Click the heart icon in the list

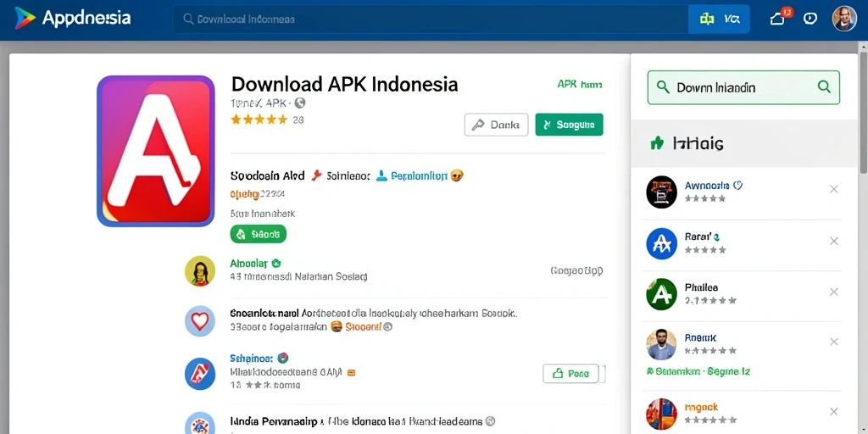click(x=200, y=321)
